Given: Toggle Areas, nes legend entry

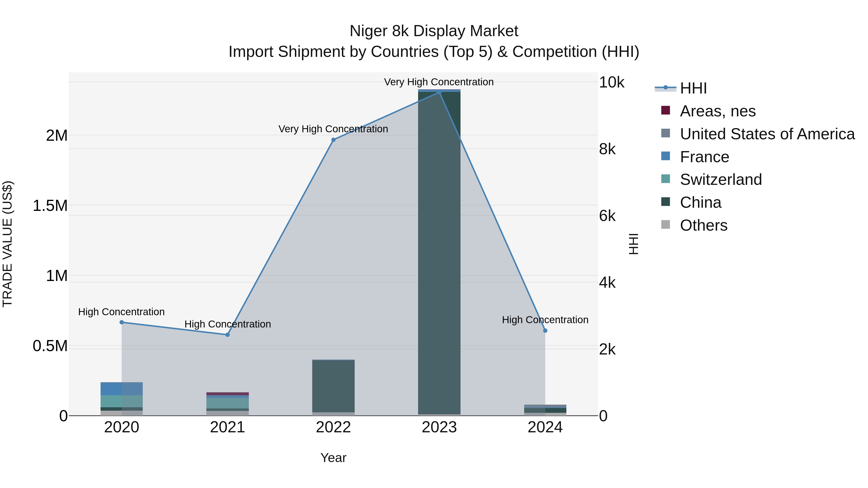Looking at the screenshot, I should coord(708,111).
